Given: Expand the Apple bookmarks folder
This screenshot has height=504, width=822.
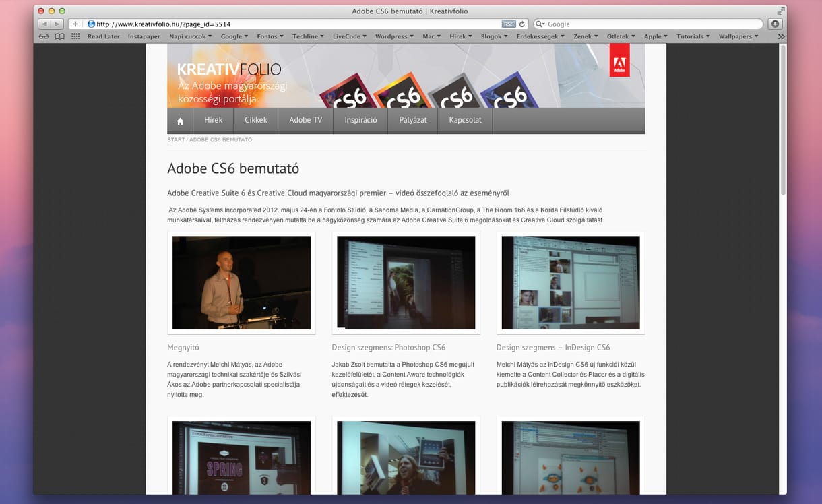Looking at the screenshot, I should point(656,36).
